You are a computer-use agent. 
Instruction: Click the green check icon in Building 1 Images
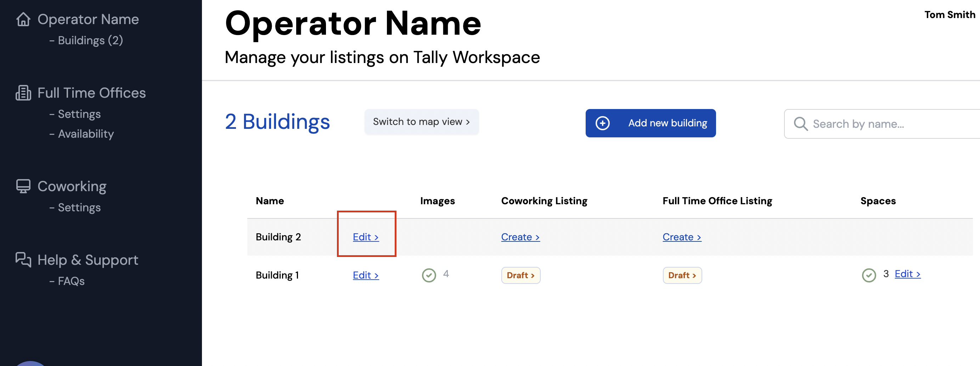[429, 275]
